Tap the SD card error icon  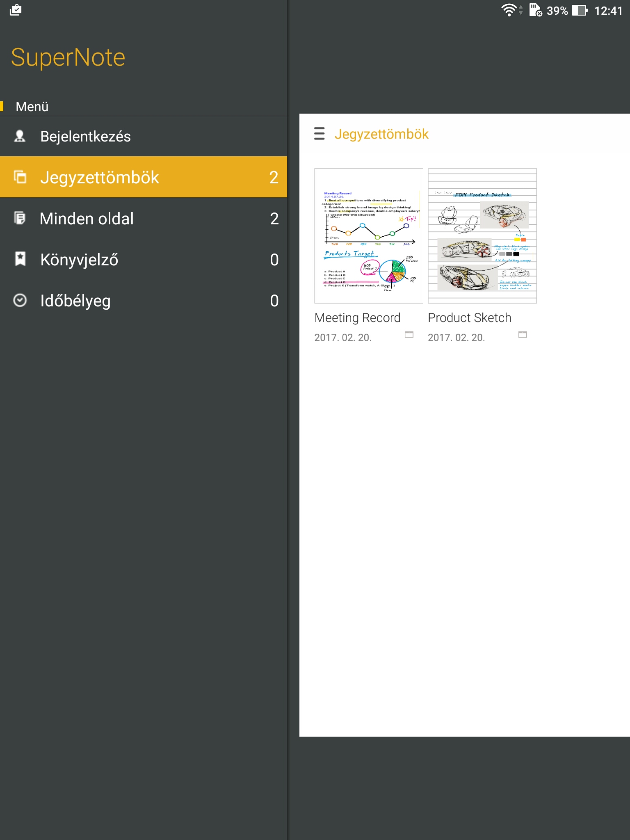pos(535,10)
